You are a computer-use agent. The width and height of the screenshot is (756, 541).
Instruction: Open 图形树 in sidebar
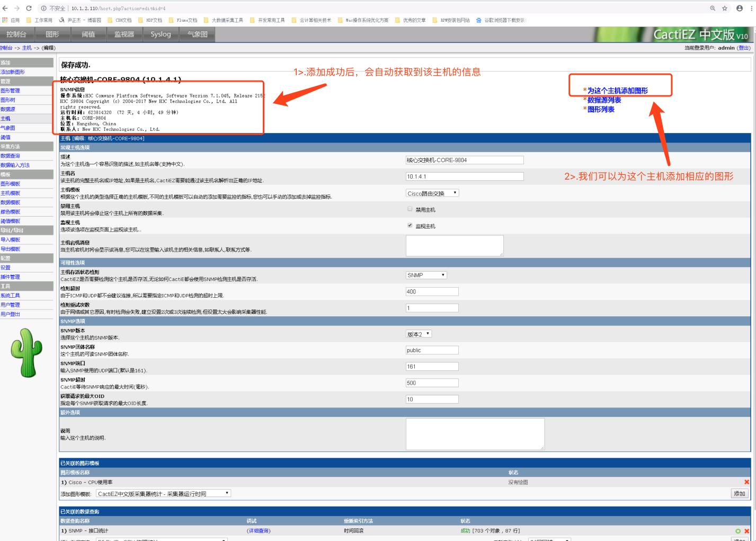click(x=8, y=100)
